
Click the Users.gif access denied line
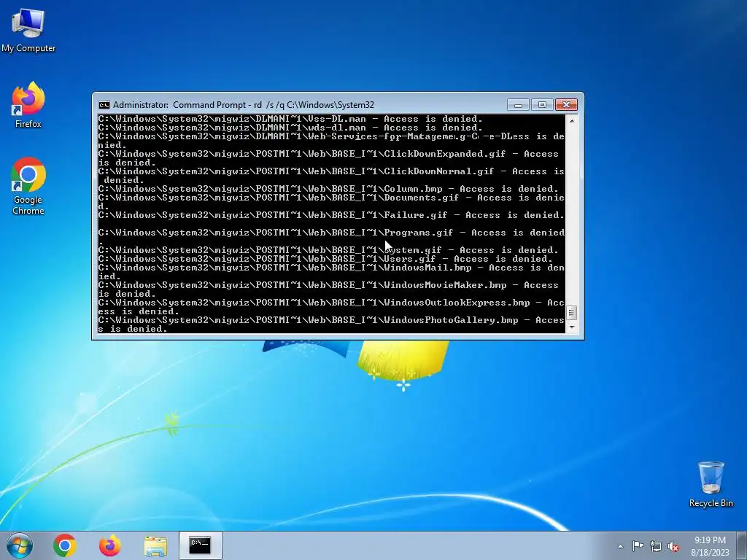tap(325, 259)
